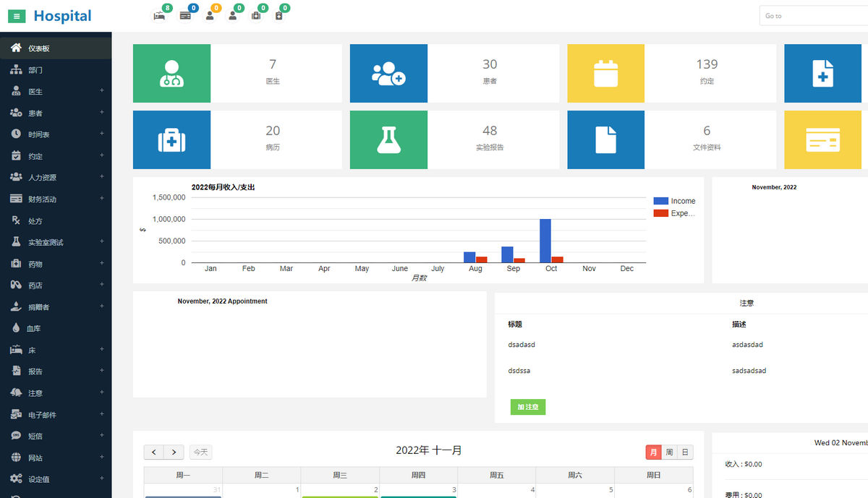Click the 139 约定 appointments count

(707, 64)
